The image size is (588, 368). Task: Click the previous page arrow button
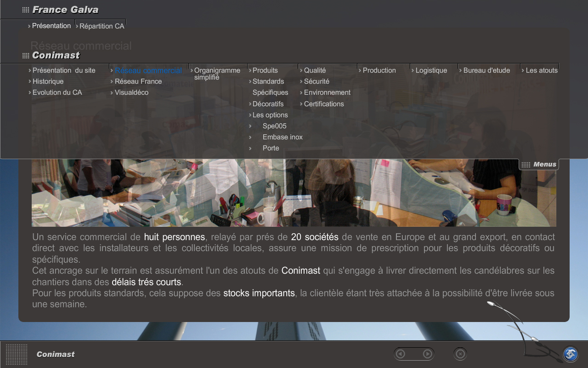click(401, 354)
